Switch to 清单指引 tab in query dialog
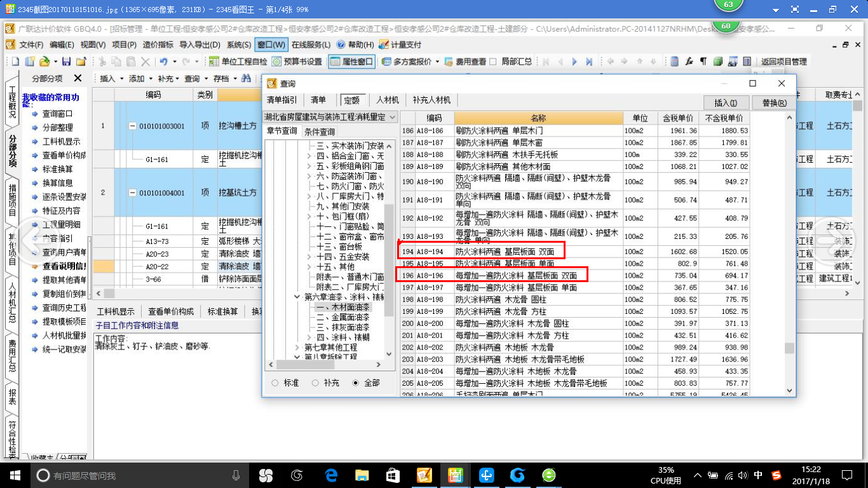 [281, 100]
